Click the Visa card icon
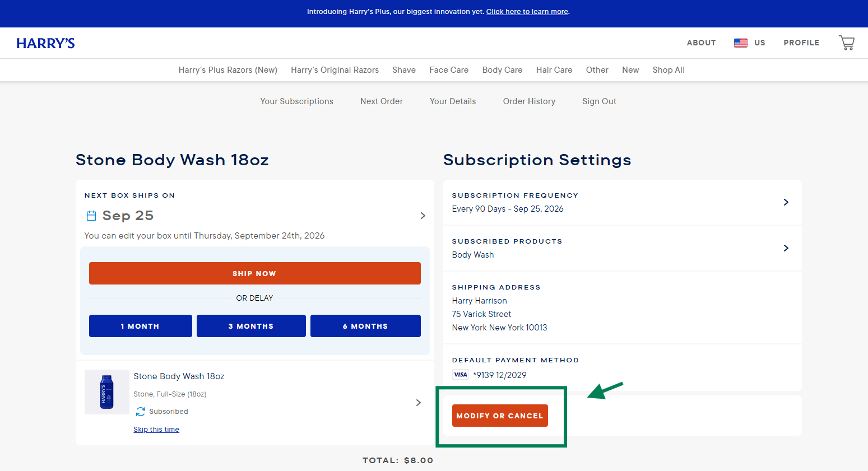This screenshot has height=471, width=868. point(461,375)
